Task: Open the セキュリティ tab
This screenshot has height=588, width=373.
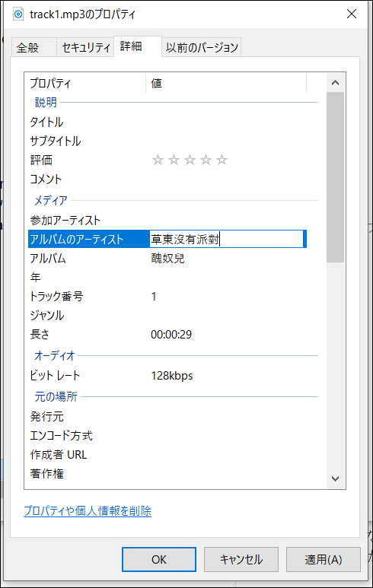Action: coord(85,48)
